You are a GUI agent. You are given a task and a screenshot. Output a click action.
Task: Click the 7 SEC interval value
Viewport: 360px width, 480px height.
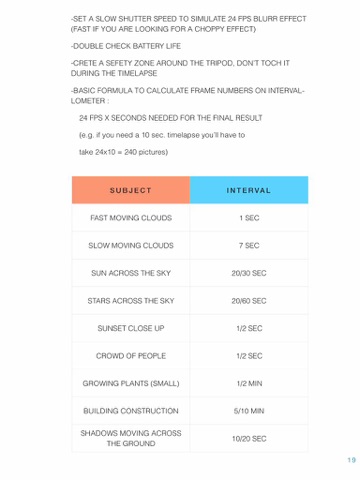click(249, 245)
